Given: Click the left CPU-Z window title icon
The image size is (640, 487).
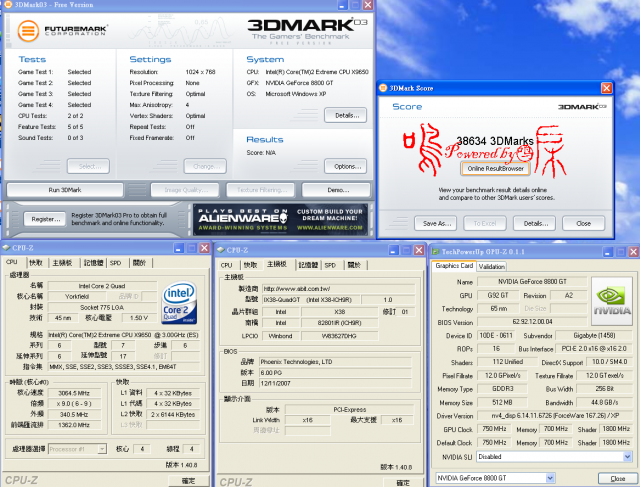Looking at the screenshot, I should (x=6, y=247).
